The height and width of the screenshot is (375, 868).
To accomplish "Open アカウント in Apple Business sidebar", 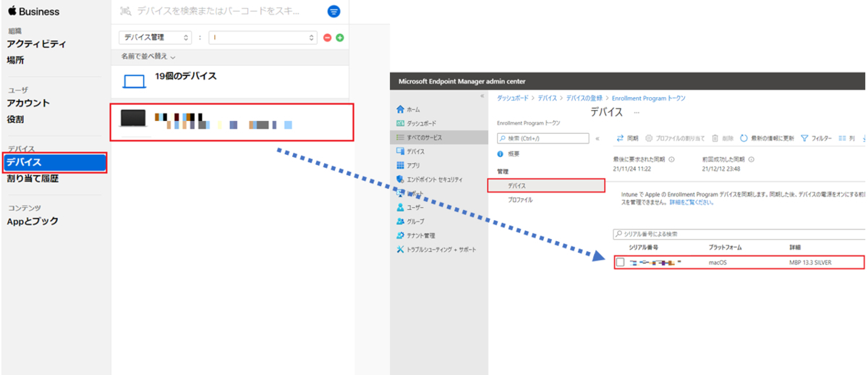I will point(28,103).
